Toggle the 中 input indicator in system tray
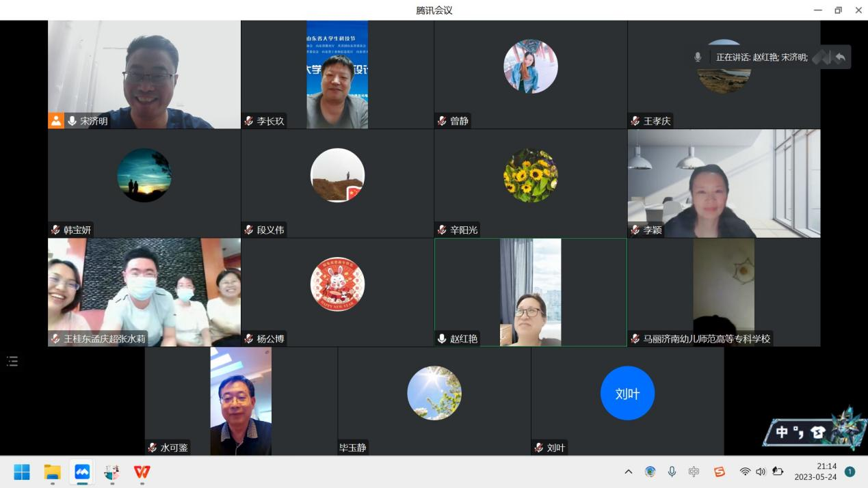This screenshot has height=488, width=868. [694, 472]
